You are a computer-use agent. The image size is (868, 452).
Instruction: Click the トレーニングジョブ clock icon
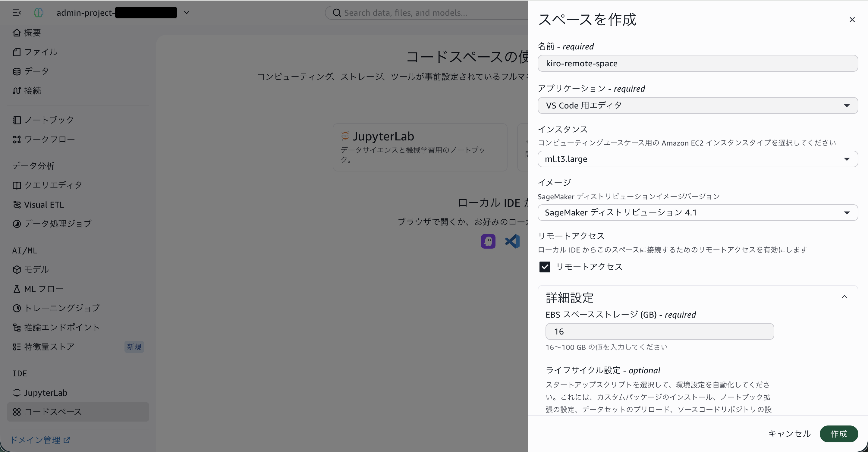coord(17,308)
